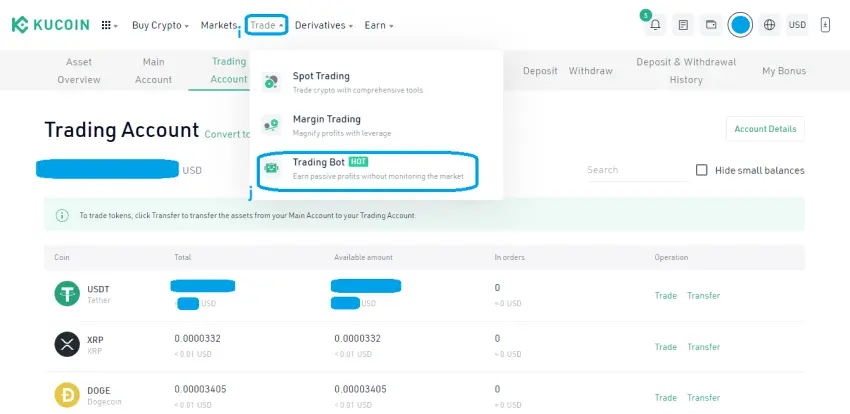The width and height of the screenshot is (850, 414).
Task: Click Transfer link in XRP row
Action: (704, 347)
